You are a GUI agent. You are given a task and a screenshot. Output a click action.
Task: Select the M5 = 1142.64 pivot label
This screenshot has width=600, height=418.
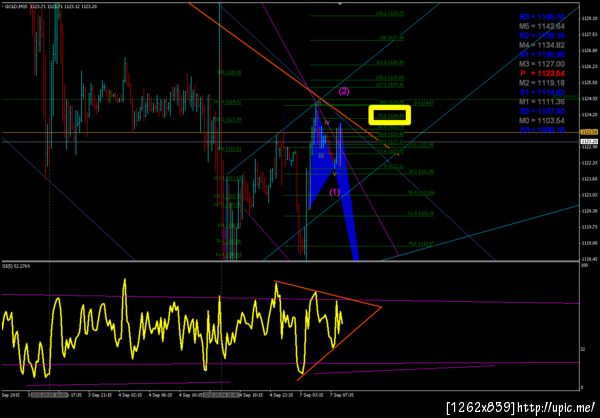[x=542, y=26]
